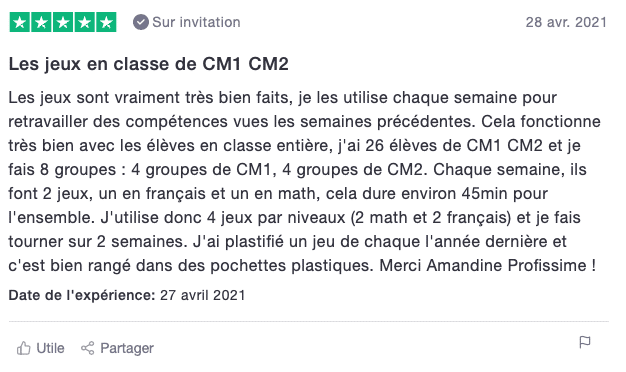Viewport: 626px width, 372px height.
Task: Click the second green rating star
Action: (41, 22)
